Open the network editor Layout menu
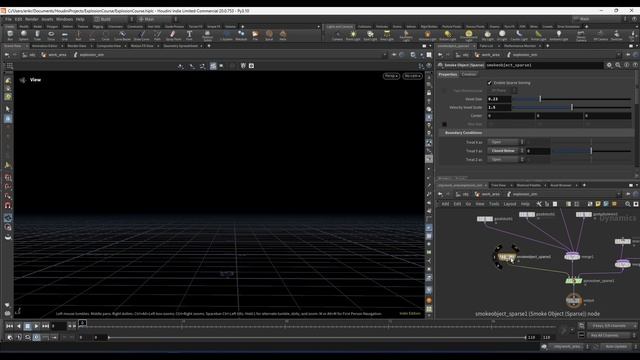640x360 pixels. (x=510, y=204)
